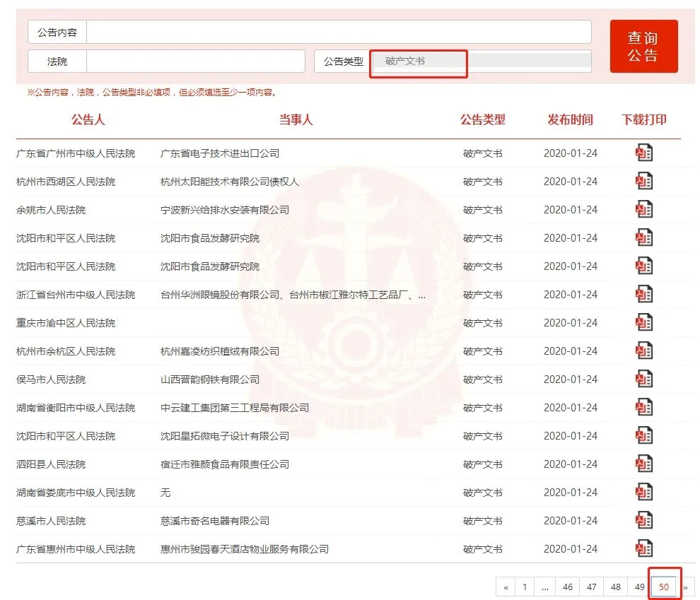Click into the 法院 input field
700x600 pixels.
pos(195,61)
